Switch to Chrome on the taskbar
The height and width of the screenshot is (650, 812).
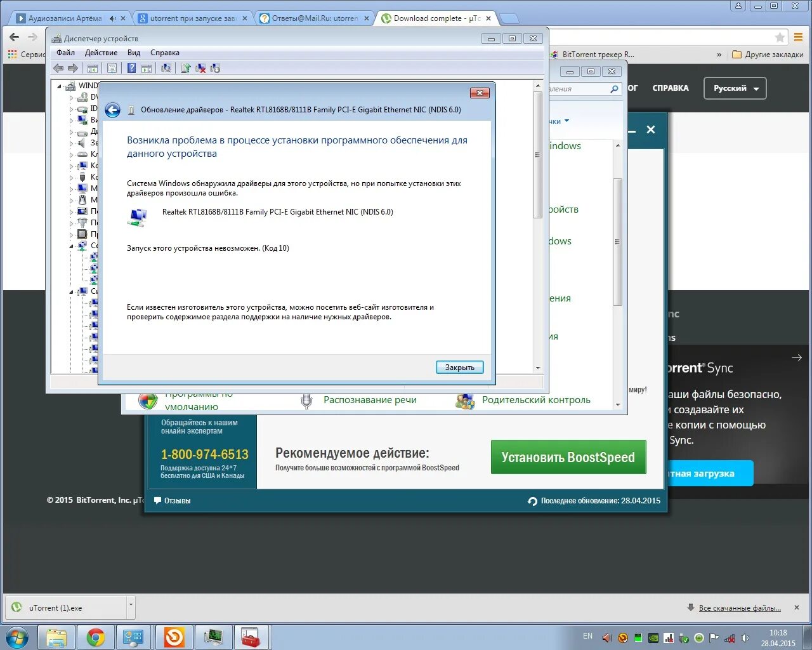96,637
